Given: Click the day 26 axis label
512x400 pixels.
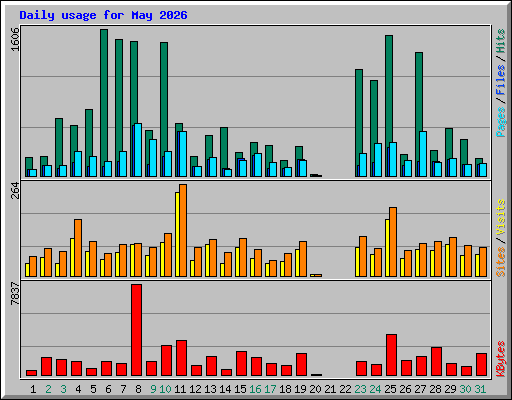Looking at the screenshot, I should (405, 389).
